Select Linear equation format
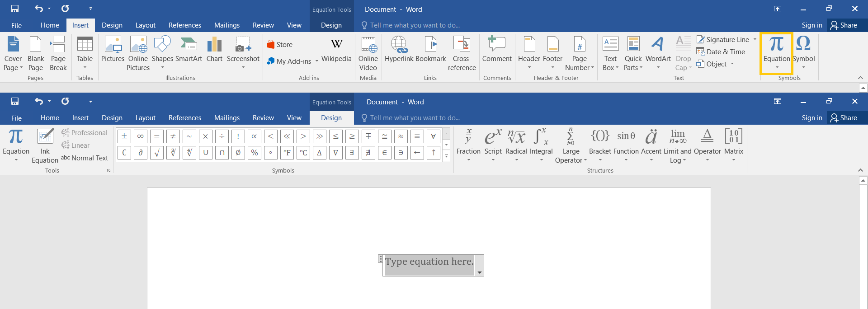This screenshot has width=868, height=309. click(75, 145)
